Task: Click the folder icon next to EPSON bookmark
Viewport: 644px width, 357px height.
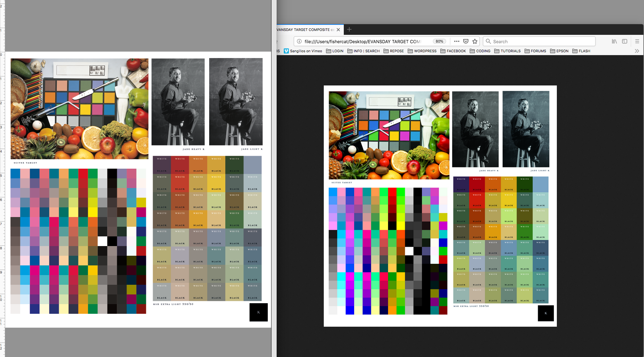Action: [552, 51]
